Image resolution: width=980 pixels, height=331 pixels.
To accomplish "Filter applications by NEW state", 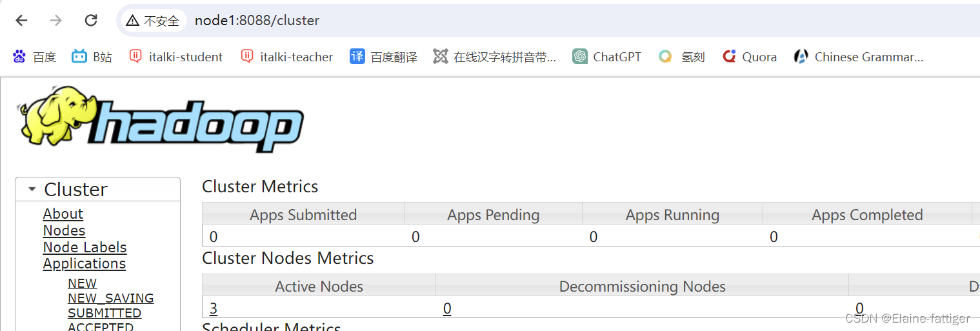I will 82,283.
